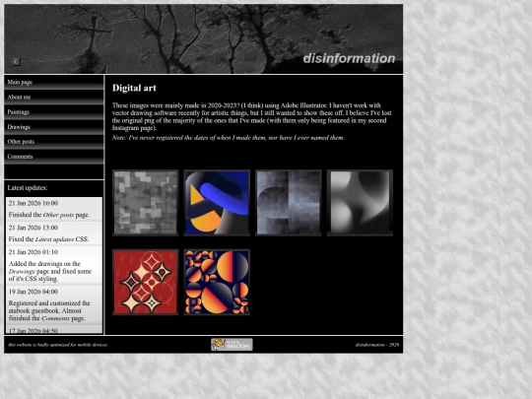Select update dated 21 Jan 2026 13:00

(33, 228)
